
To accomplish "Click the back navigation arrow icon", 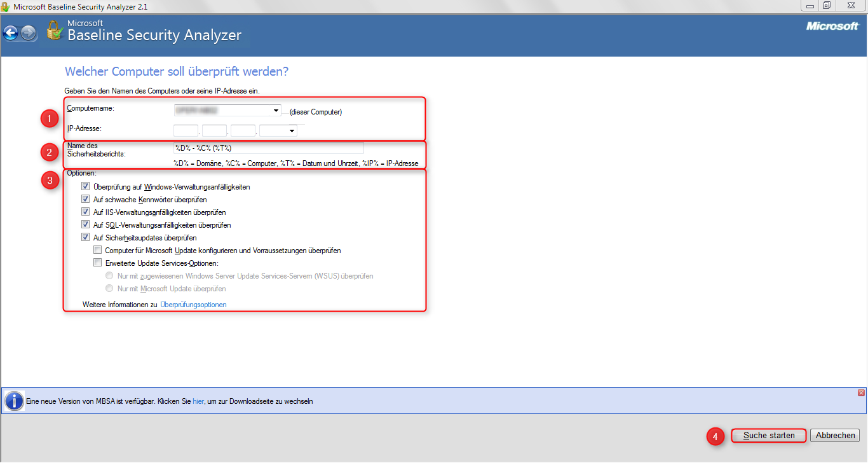I will point(10,33).
